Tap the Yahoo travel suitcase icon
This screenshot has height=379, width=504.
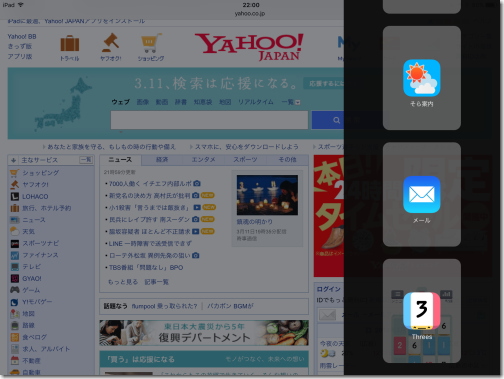pyautogui.click(x=70, y=43)
